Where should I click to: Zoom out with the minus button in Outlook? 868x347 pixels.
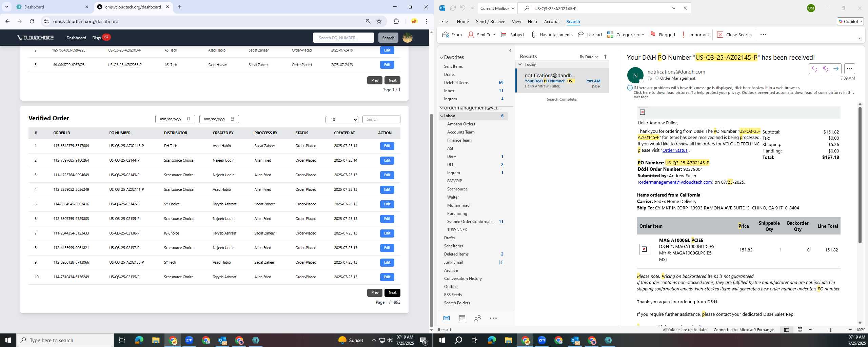coord(810,330)
